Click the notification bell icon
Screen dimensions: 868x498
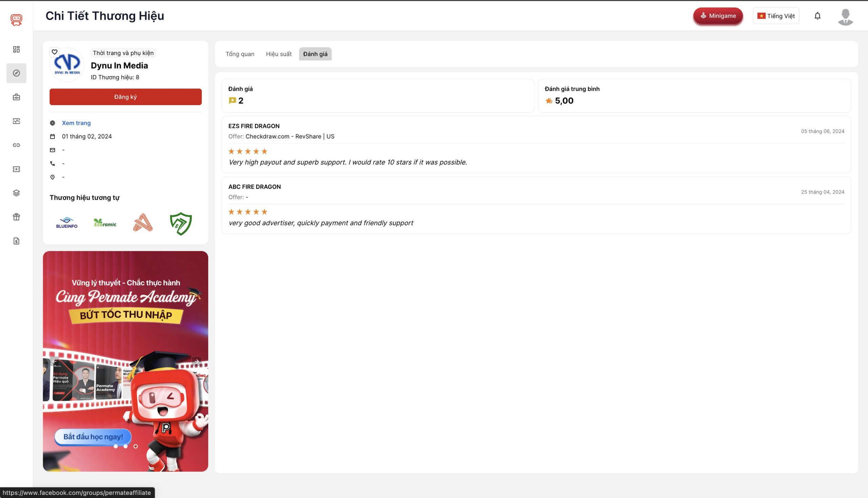817,16
